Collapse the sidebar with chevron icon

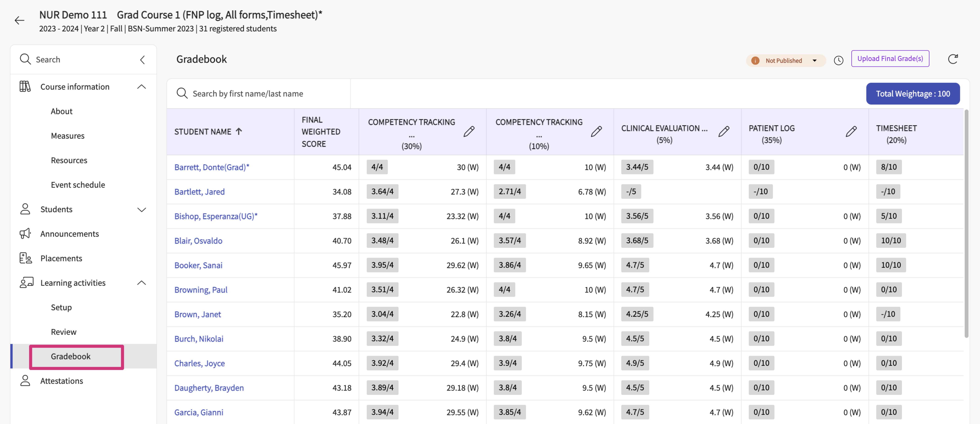click(142, 60)
